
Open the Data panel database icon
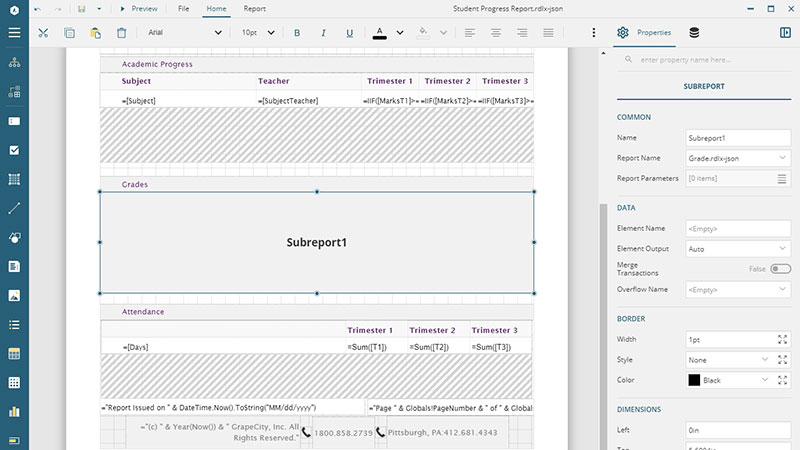coord(694,32)
